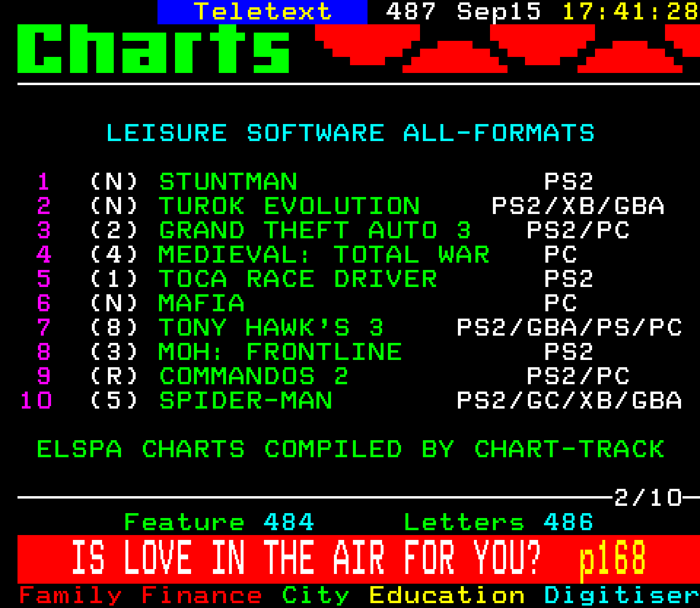Click the PS2/GC/XB/GBA formats for Spider-Man
Screen dimensions: 700x608
coord(569,401)
